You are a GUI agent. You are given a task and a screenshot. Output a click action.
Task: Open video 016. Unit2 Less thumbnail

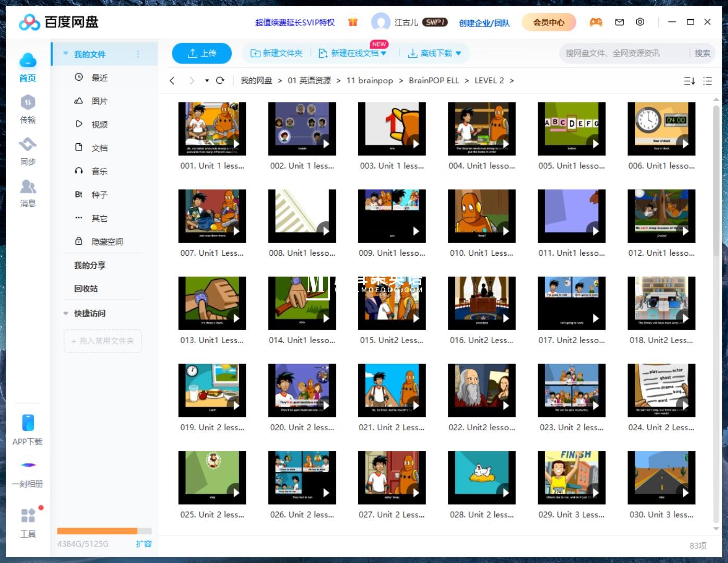tap(481, 303)
